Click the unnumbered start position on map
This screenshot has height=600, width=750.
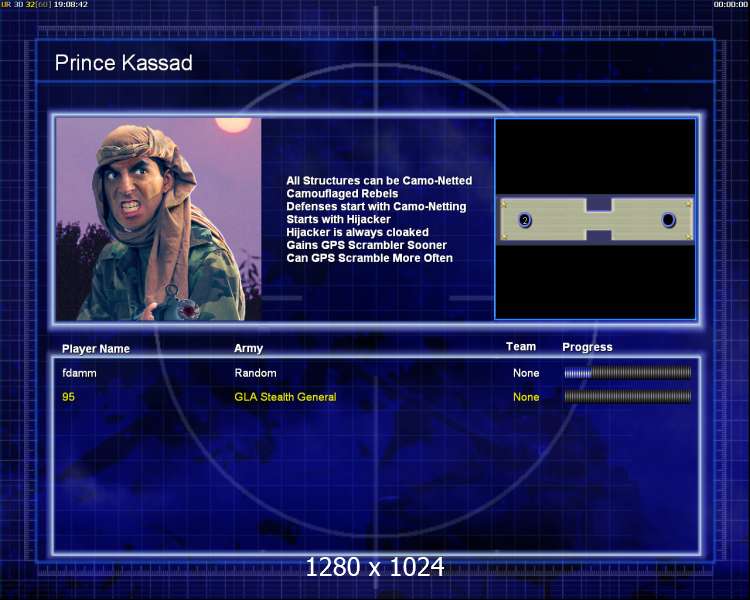(x=668, y=220)
